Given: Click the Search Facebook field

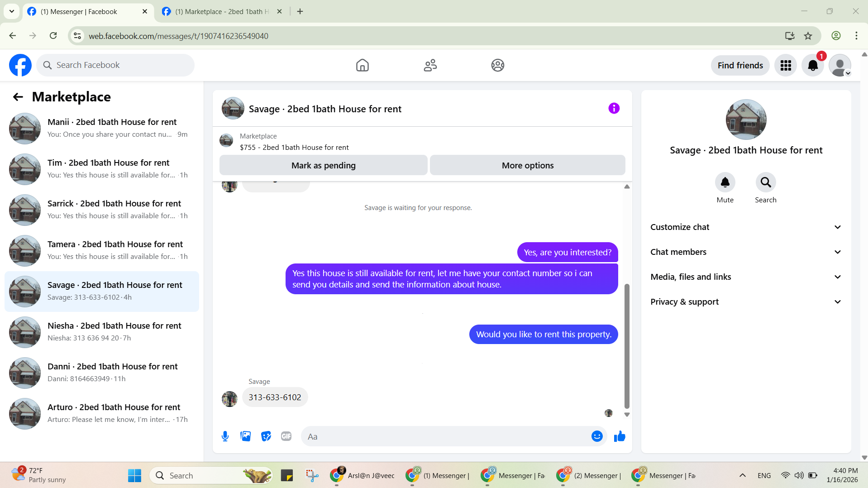Looking at the screenshot, I should 115,65.
